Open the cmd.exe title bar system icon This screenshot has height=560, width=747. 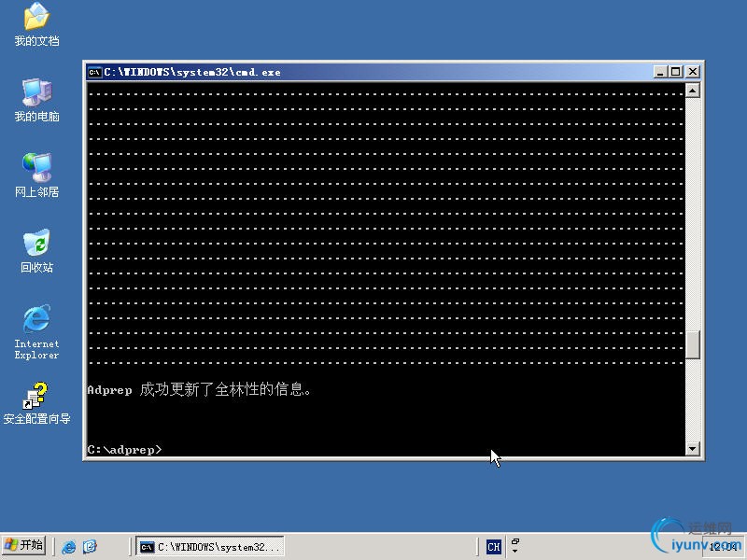coord(94,73)
